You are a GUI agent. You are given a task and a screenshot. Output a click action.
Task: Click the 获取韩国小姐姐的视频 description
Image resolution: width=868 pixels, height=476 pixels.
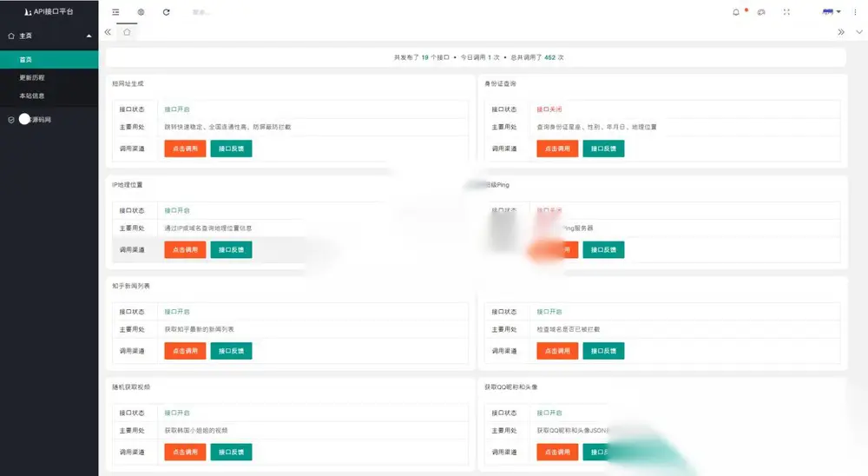click(x=196, y=430)
